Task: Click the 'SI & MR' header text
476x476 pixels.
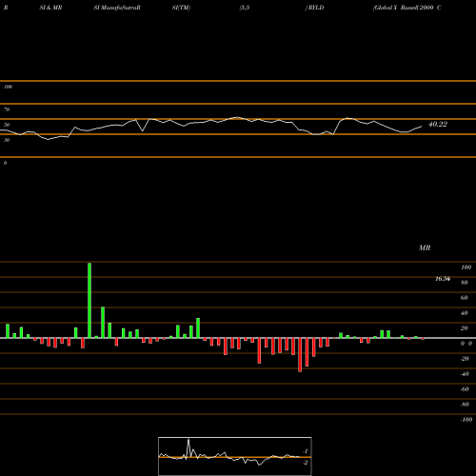Action: pyautogui.click(x=50, y=8)
